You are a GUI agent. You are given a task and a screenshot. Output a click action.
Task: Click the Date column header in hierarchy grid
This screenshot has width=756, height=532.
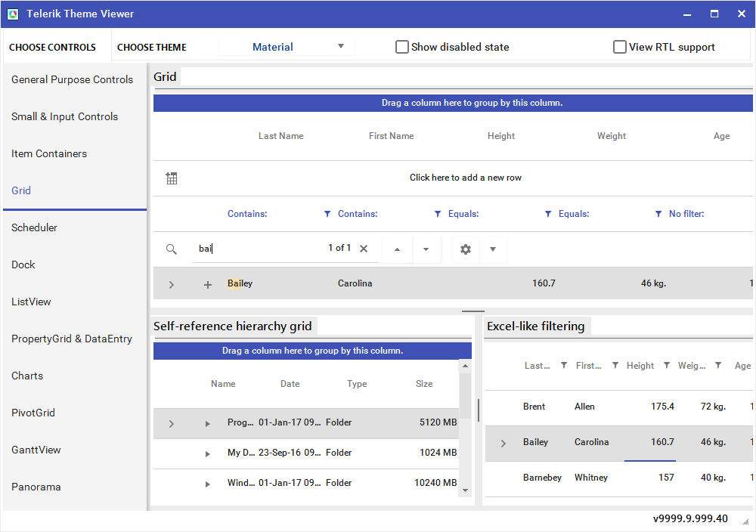(x=290, y=384)
